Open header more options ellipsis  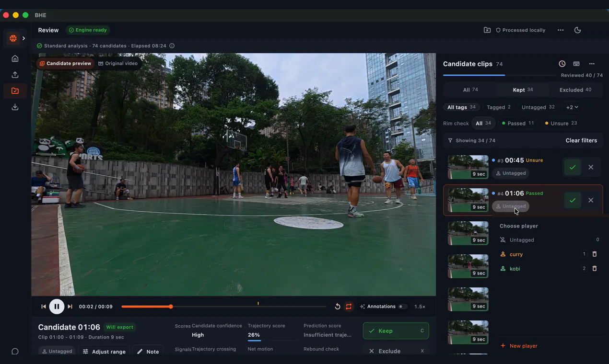(560, 30)
